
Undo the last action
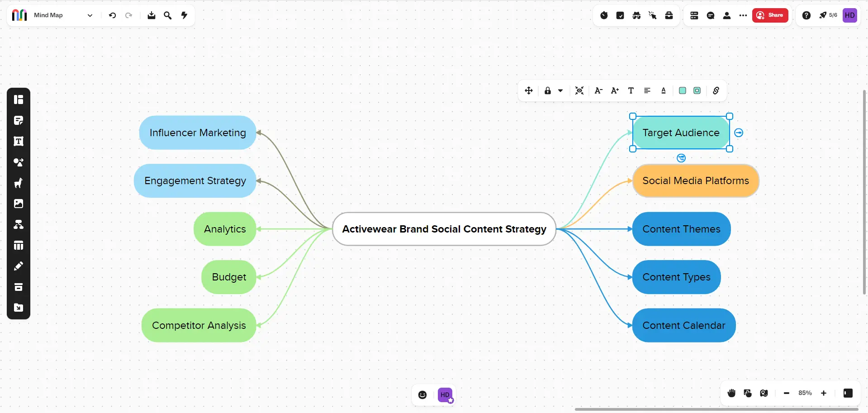pyautogui.click(x=112, y=15)
